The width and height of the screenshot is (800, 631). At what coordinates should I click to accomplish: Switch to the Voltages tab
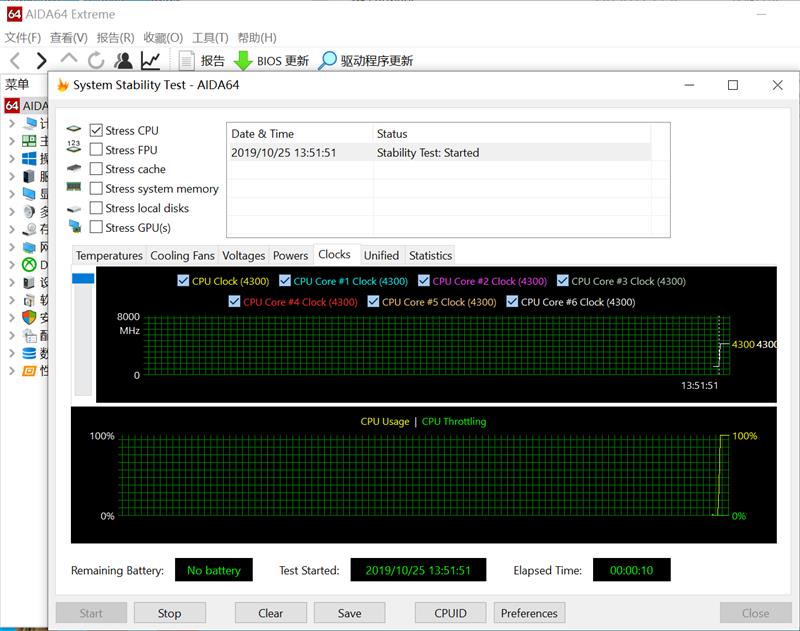[x=243, y=256]
